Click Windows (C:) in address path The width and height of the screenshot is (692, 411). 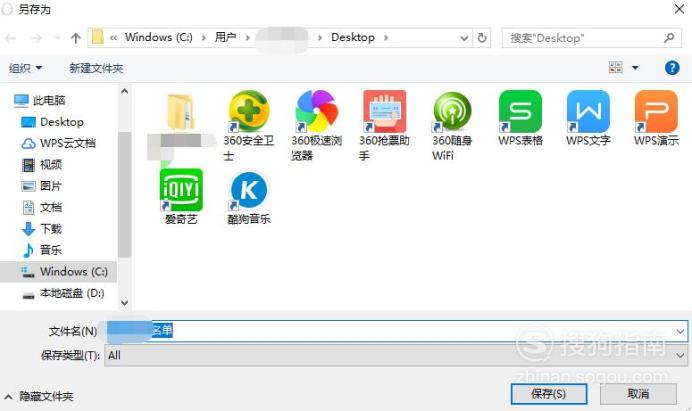(x=158, y=38)
